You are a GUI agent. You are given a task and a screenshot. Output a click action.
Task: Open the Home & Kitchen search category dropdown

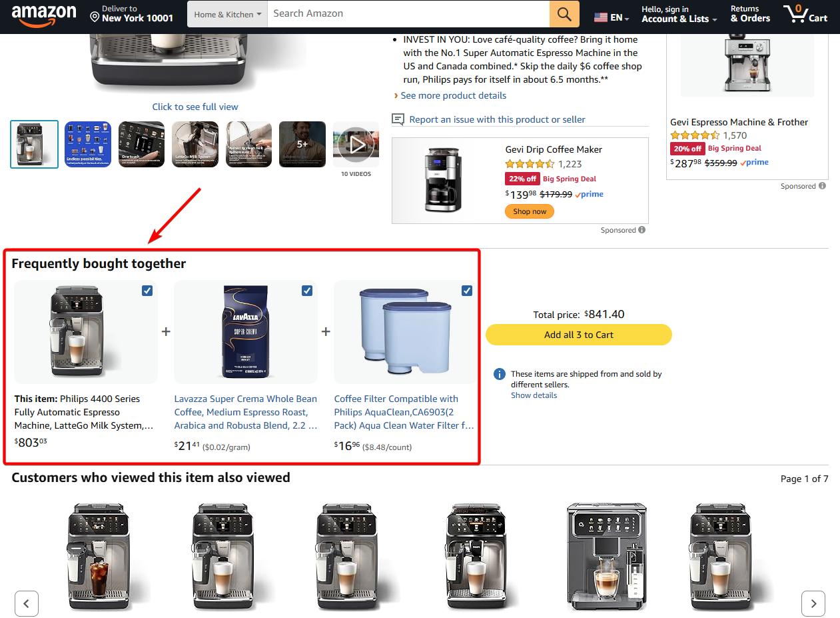[227, 14]
